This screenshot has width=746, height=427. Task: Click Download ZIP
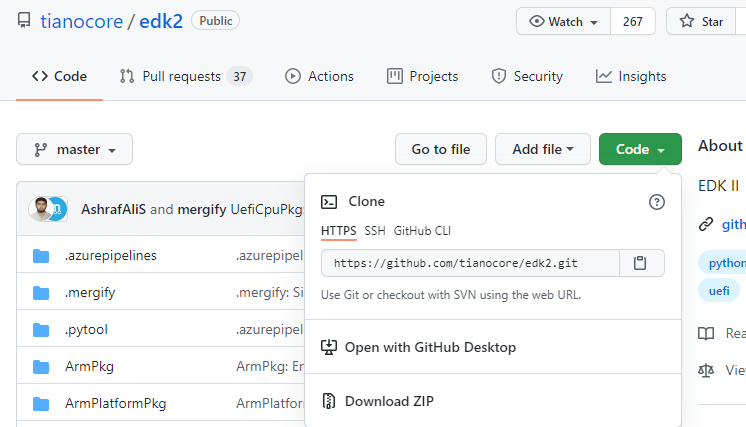389,401
